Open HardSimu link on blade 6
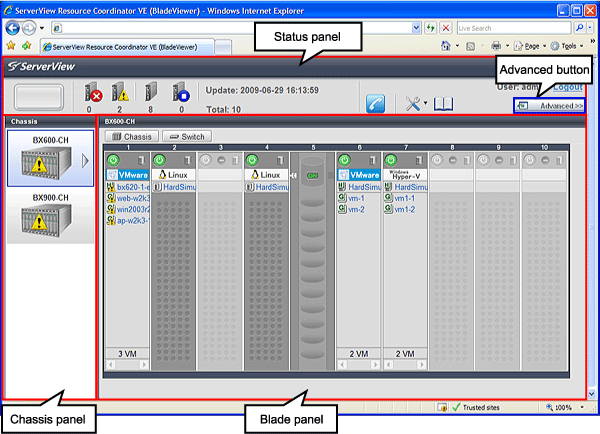 364,187
